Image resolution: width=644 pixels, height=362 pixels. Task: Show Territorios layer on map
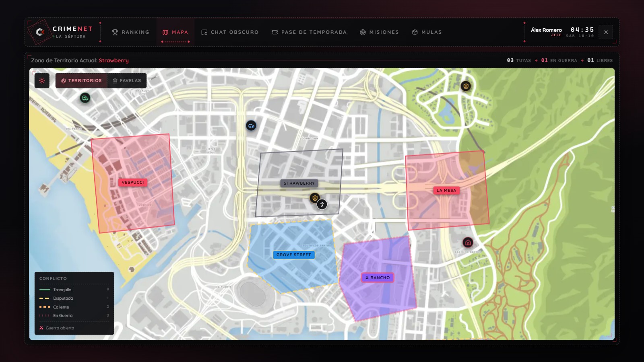point(81,80)
